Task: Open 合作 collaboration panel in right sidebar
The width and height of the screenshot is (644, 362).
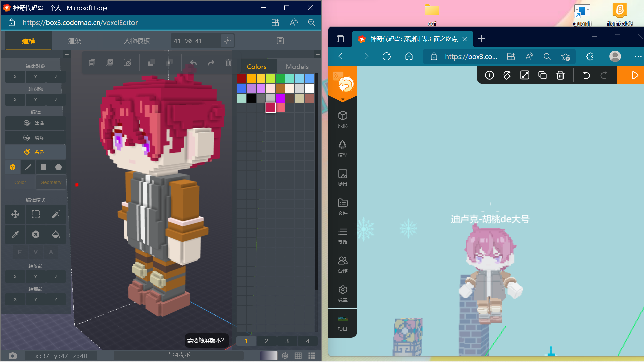Action: click(x=343, y=264)
